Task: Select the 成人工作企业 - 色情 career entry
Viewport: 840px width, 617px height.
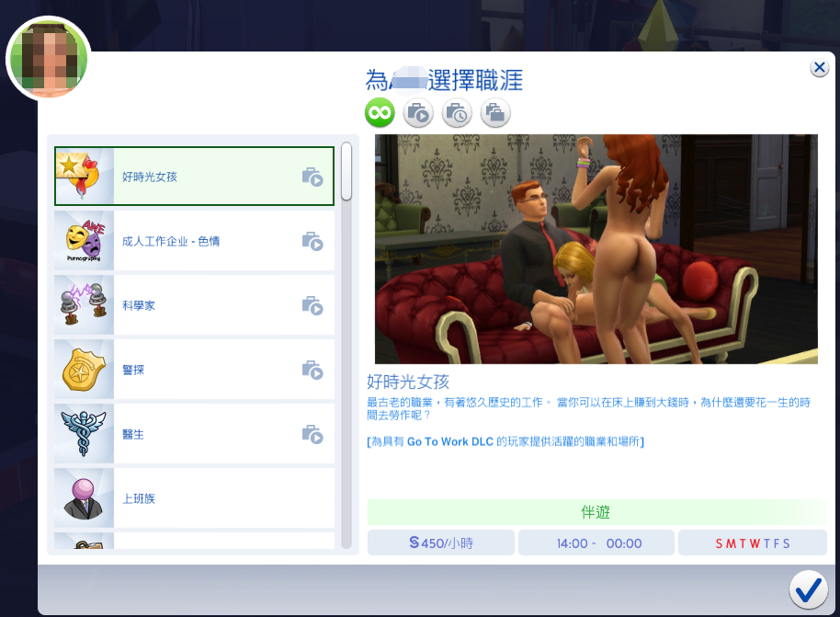Action: (x=195, y=241)
